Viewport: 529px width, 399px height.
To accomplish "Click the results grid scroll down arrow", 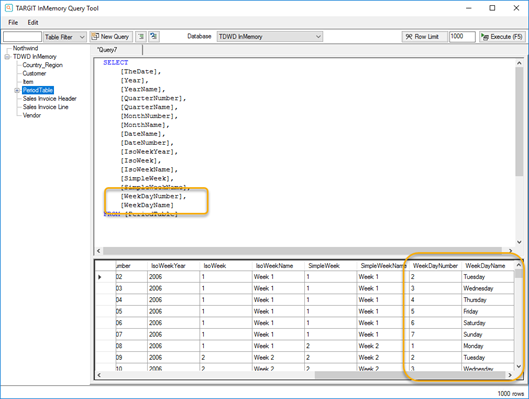I will pos(519,367).
